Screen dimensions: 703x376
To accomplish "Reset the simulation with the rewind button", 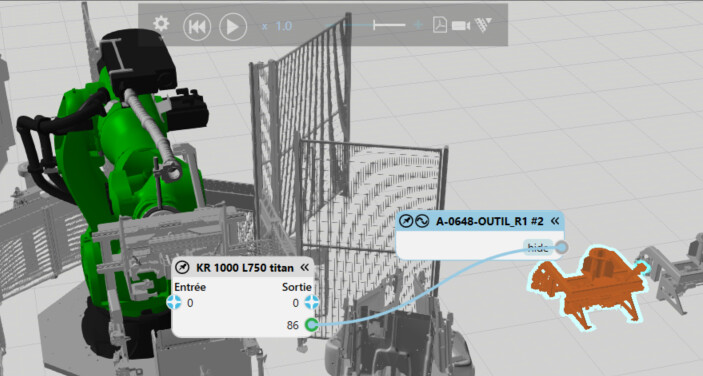I will pyautogui.click(x=197, y=26).
